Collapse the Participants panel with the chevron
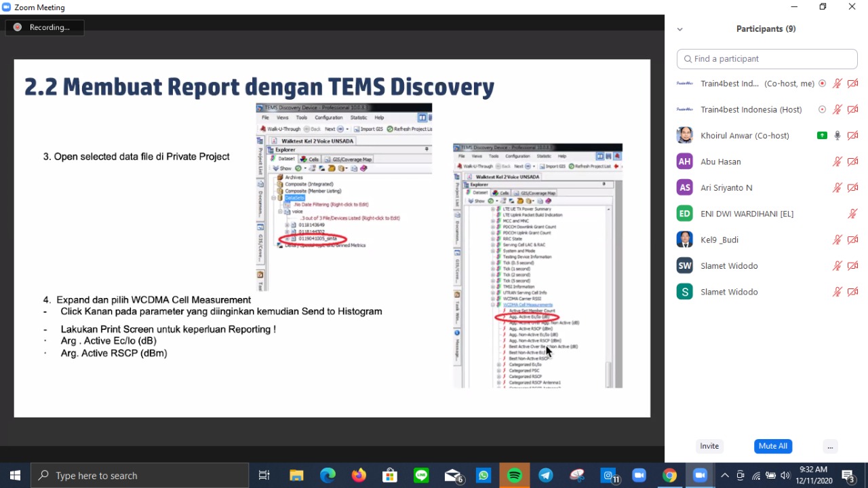The image size is (868, 488). point(680,29)
